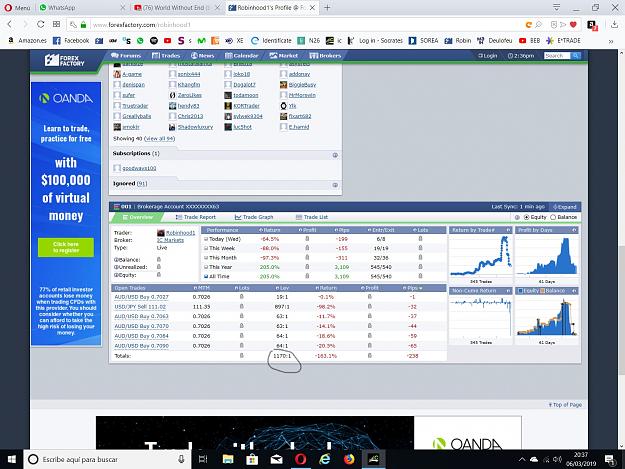Open the SOREA bookmark
The height and width of the screenshot is (469, 625).
point(423,41)
